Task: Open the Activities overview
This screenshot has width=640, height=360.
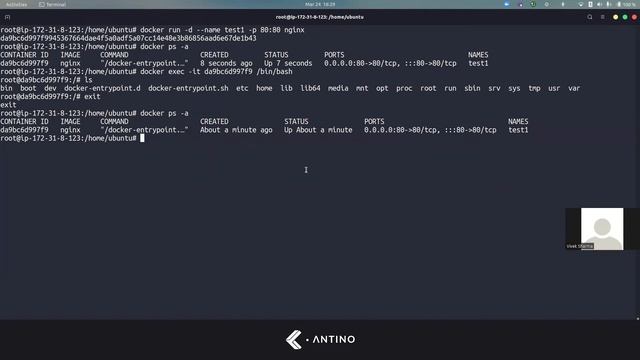Action: (x=16, y=4)
